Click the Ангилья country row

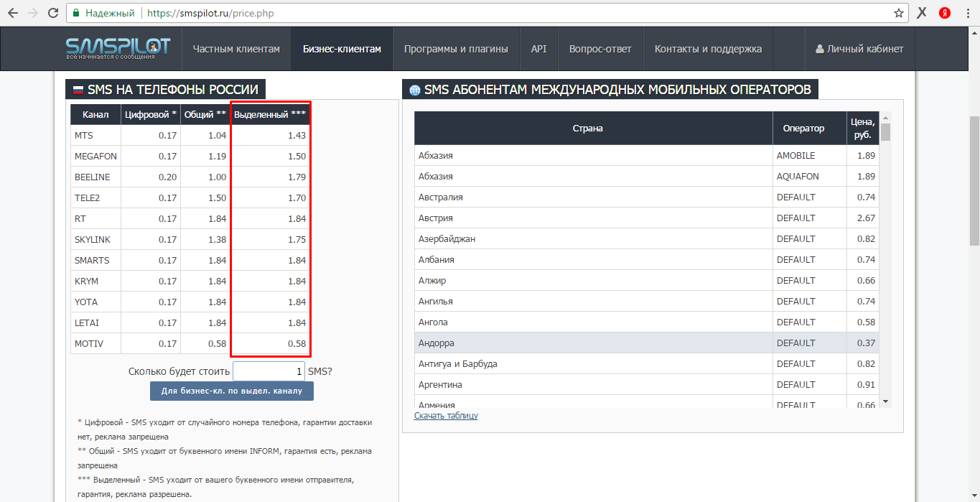click(x=647, y=301)
